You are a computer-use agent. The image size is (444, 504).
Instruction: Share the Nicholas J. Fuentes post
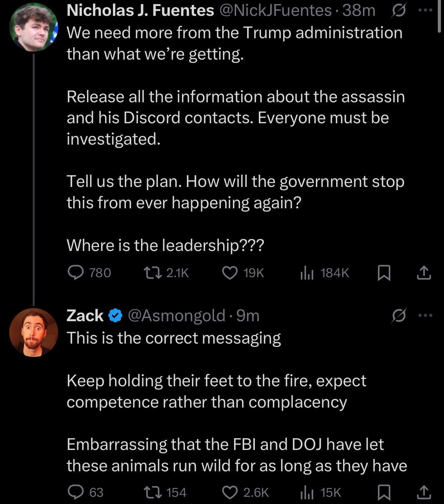[424, 273]
